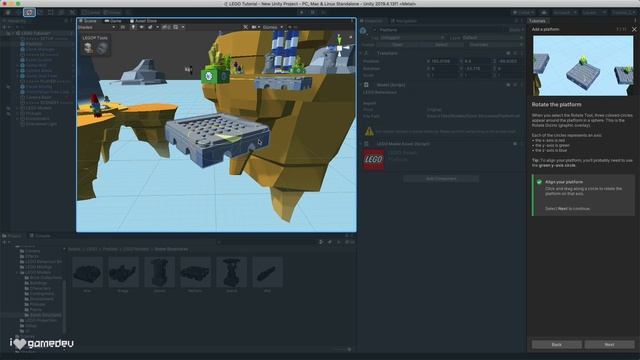
Task: Open the Layer dropdown in Inspector
Action: coord(493,38)
